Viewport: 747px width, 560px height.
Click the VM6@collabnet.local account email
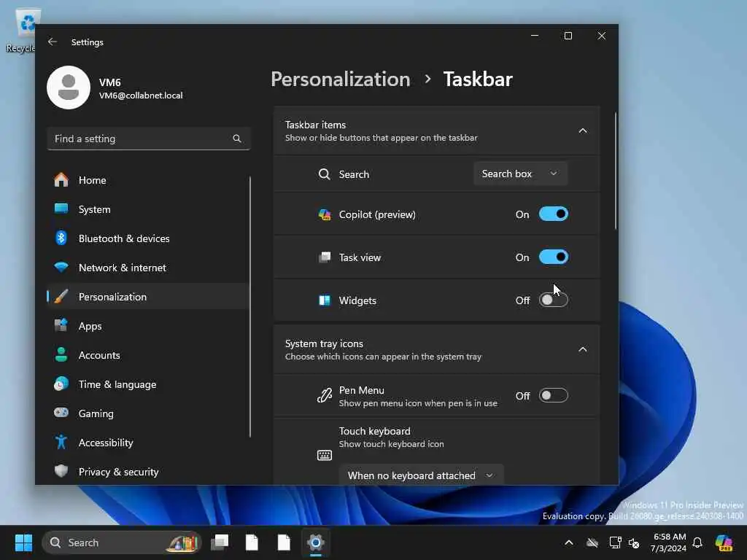tap(141, 96)
